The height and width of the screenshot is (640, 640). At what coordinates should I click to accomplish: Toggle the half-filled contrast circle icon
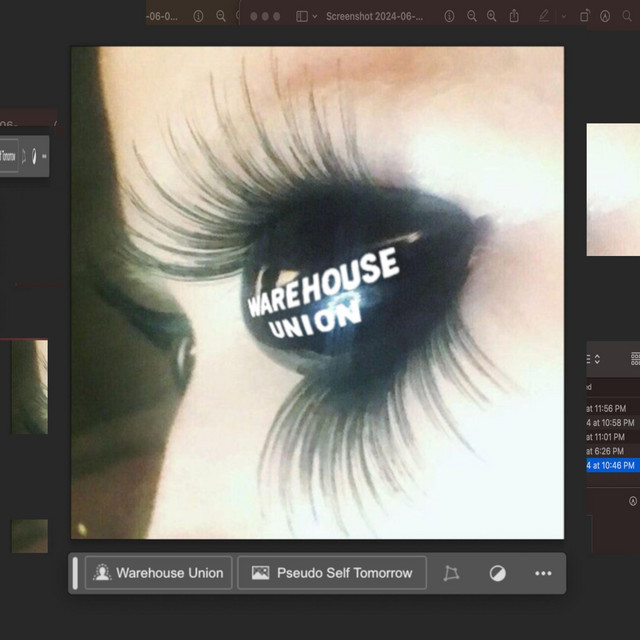point(497,573)
